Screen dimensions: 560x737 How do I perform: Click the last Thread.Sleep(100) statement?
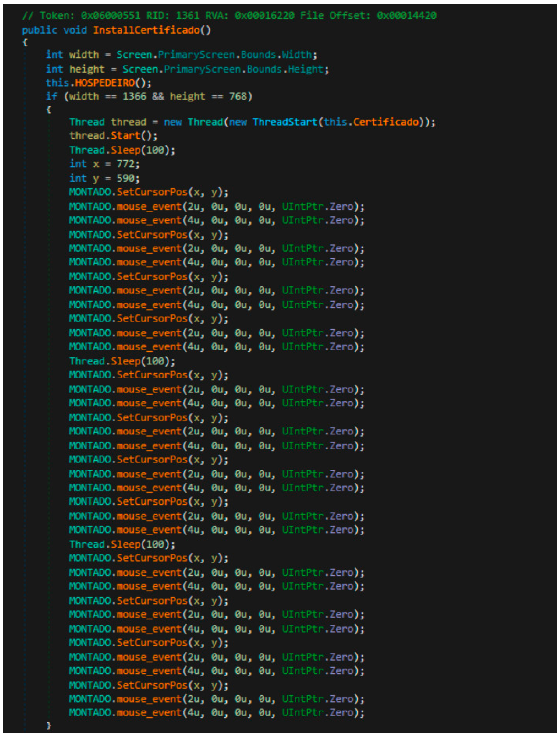[122, 544]
